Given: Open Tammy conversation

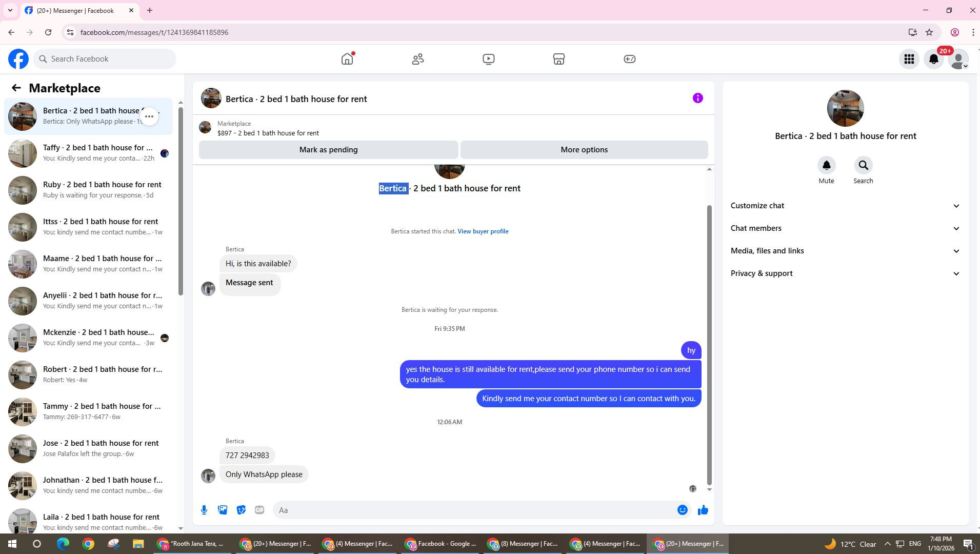Looking at the screenshot, I should 88,412.
